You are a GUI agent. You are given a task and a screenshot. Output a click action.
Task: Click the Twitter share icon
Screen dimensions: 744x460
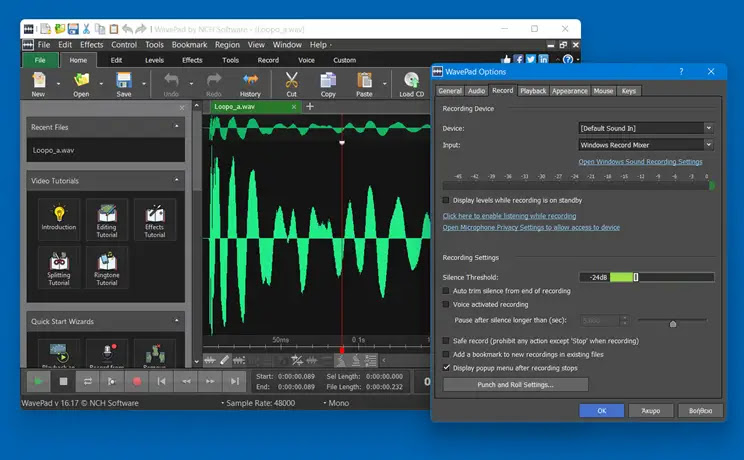tap(531, 59)
